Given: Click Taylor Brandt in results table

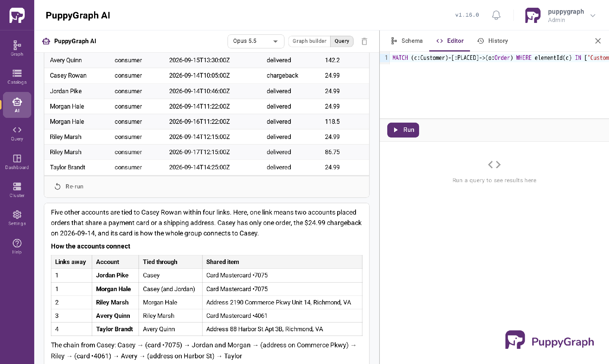Looking at the screenshot, I should coord(68,167).
